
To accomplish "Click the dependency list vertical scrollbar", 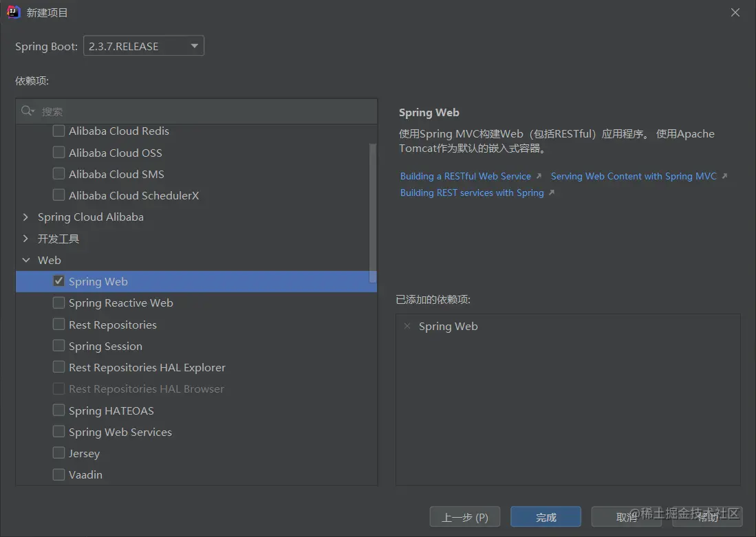I will tap(372, 212).
